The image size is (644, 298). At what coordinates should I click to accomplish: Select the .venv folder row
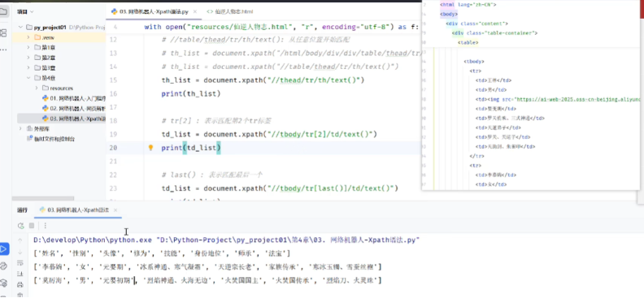click(59, 37)
